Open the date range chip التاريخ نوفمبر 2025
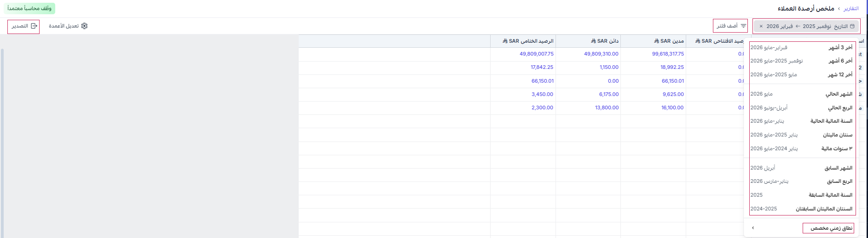Image resolution: width=868 pixels, height=238 pixels. (806, 26)
